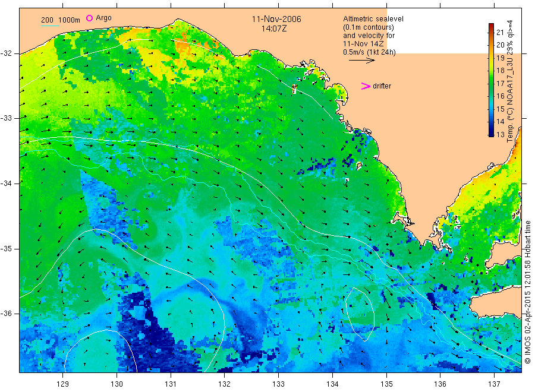Click color bar value 17

pos(500,84)
